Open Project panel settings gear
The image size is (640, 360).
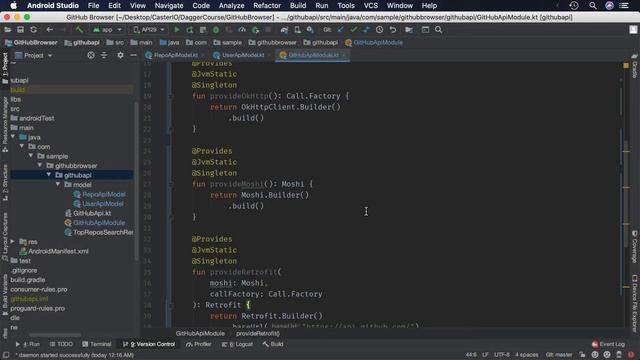pyautogui.click(x=120, y=55)
